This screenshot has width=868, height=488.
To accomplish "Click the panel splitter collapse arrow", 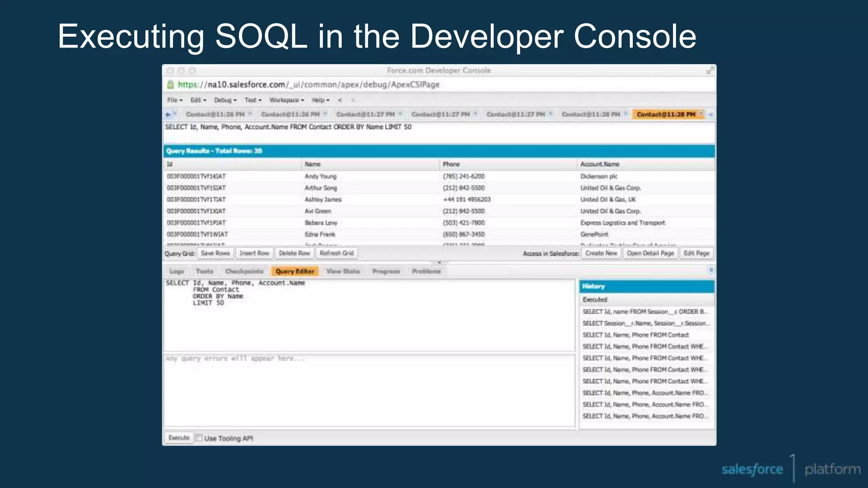I will point(440,263).
